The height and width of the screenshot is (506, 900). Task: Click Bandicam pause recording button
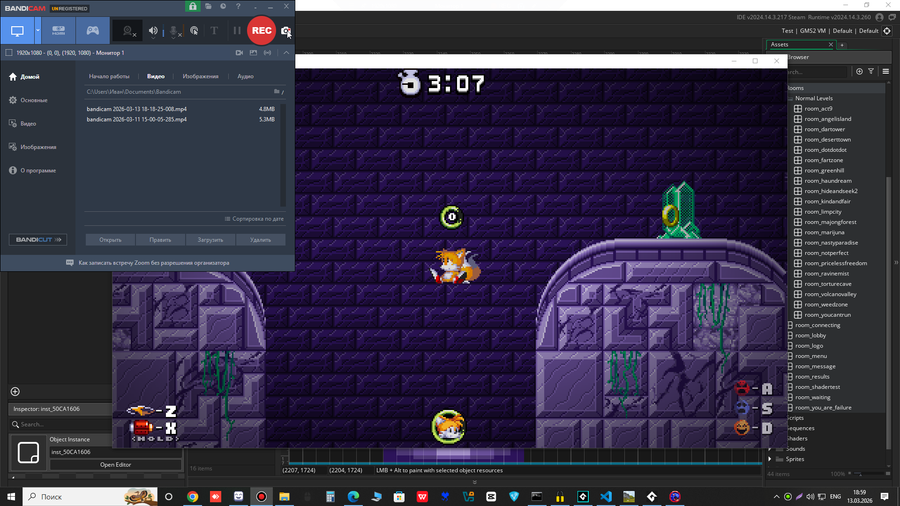(236, 31)
